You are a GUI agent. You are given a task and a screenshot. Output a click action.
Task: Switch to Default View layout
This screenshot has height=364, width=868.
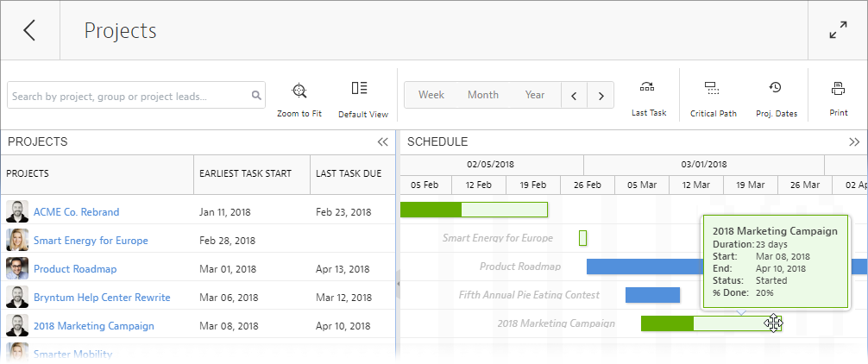[360, 89]
